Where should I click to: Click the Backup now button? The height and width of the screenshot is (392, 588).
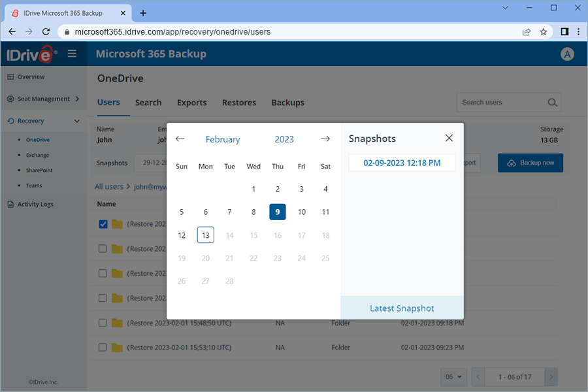[x=531, y=163]
